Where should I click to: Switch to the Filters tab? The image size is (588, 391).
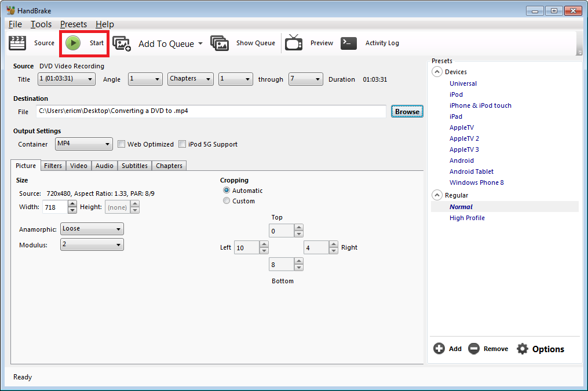tap(53, 166)
